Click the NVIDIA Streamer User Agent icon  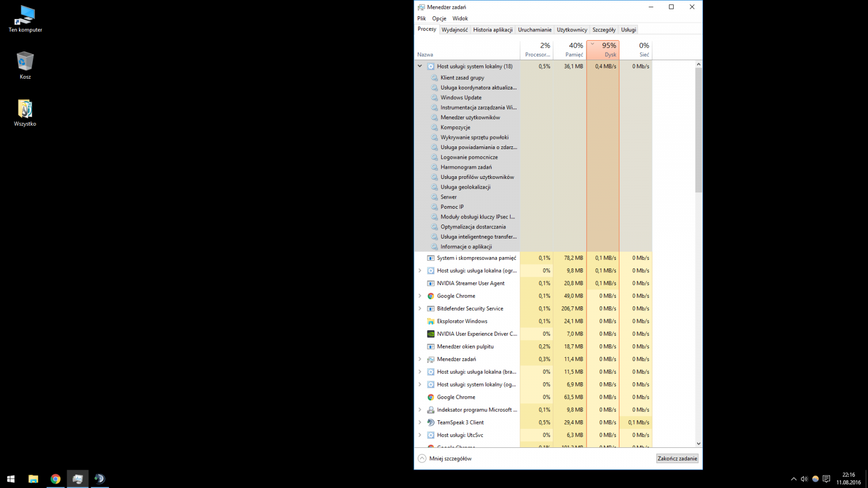coord(431,283)
